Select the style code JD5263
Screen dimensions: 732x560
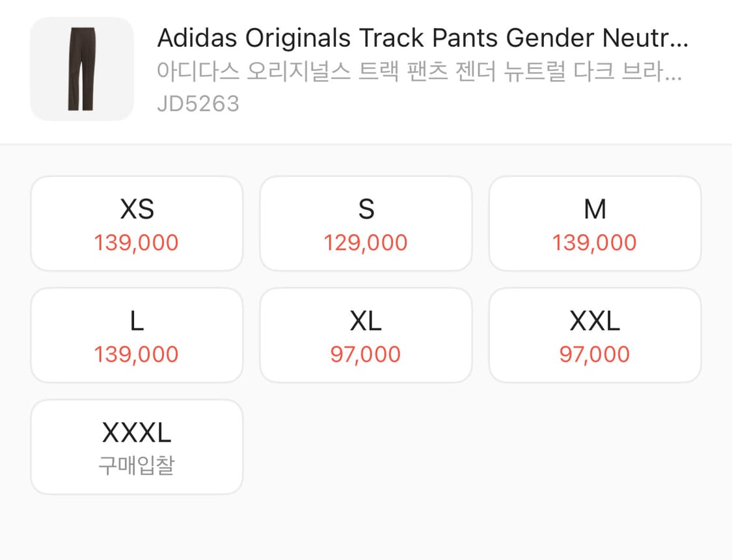pyautogui.click(x=199, y=102)
